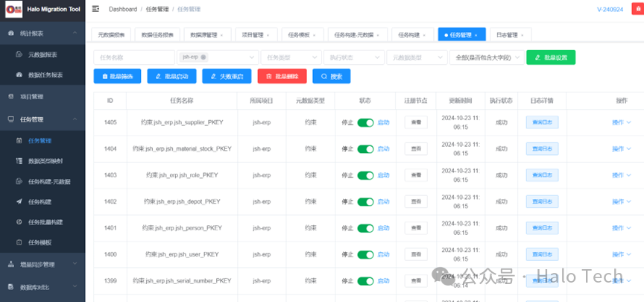The width and height of the screenshot is (644, 302).
Task: Click the 统计报表 dashboard icon in sidebar
Action: (11, 33)
